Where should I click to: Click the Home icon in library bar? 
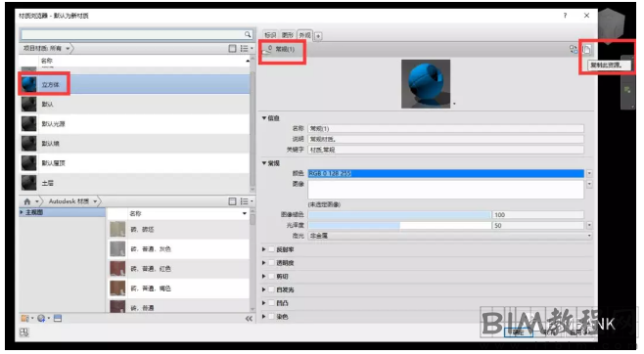click(x=27, y=201)
